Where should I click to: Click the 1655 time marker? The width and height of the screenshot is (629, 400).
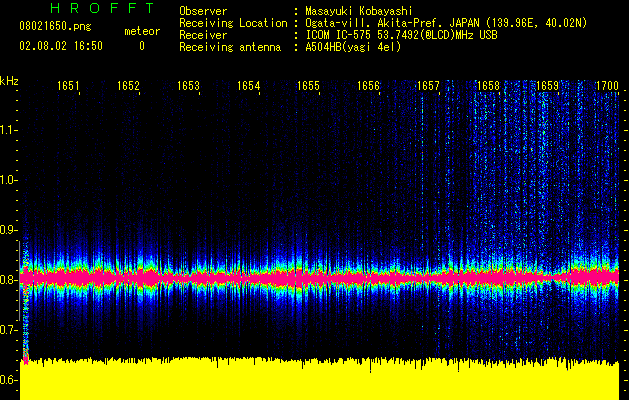308,85
